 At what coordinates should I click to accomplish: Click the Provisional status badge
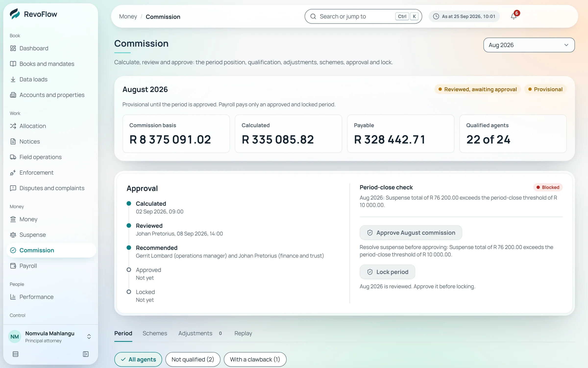(x=545, y=89)
